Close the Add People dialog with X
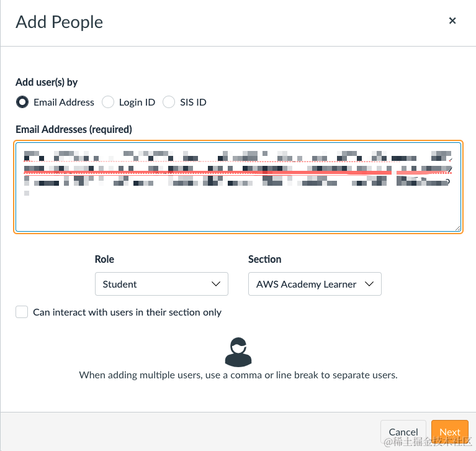476x451 pixels. point(452,20)
